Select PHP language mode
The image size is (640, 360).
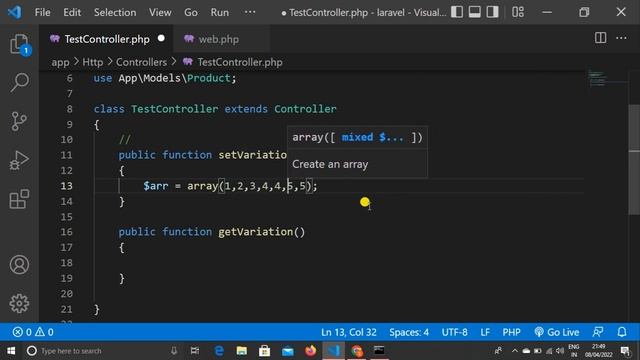click(x=511, y=332)
